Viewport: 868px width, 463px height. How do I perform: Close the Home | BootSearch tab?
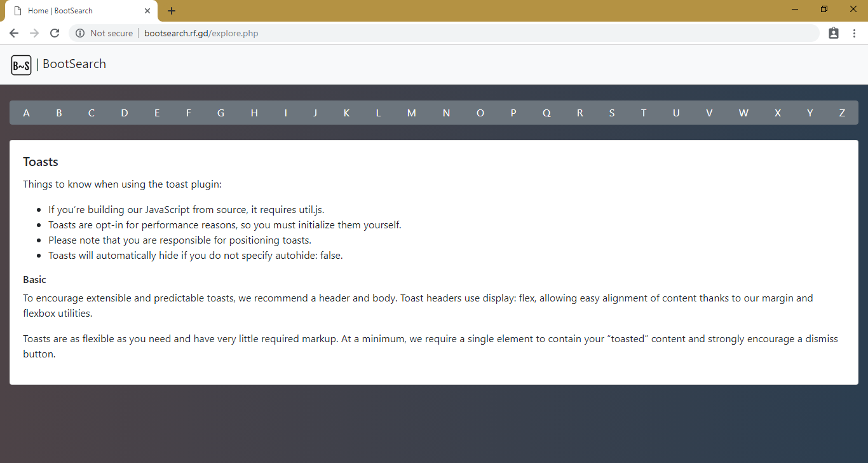click(x=147, y=11)
